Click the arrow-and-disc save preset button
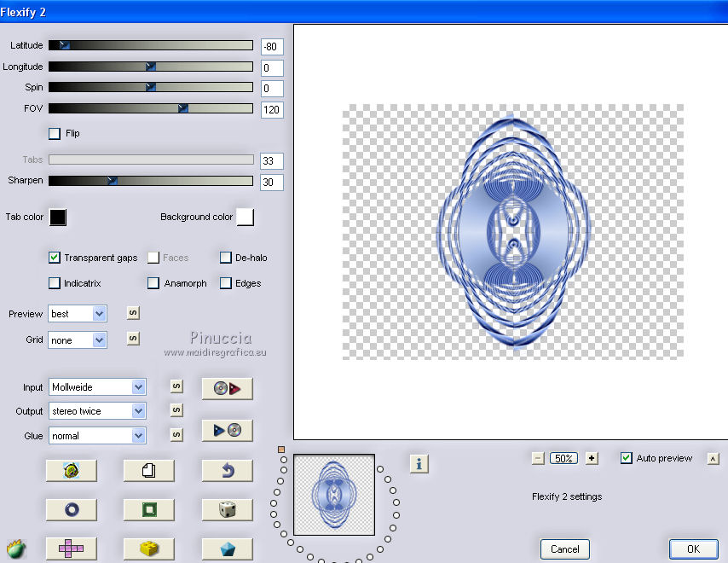This screenshot has width=728, height=563. (x=227, y=430)
